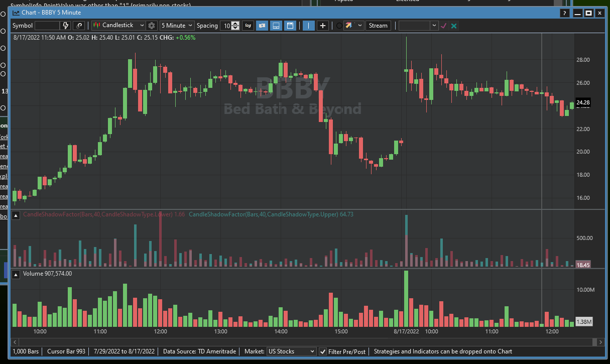Click the green checkmark icon in toolbar
The image size is (610, 364).
(443, 26)
